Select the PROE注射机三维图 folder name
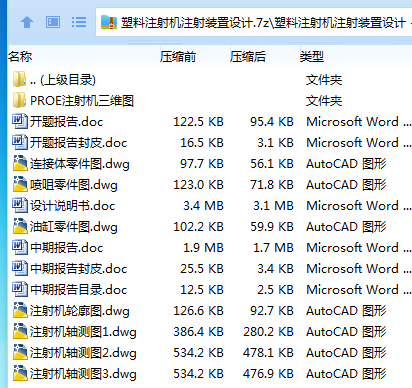This screenshot has width=412, height=388. pos(82,101)
